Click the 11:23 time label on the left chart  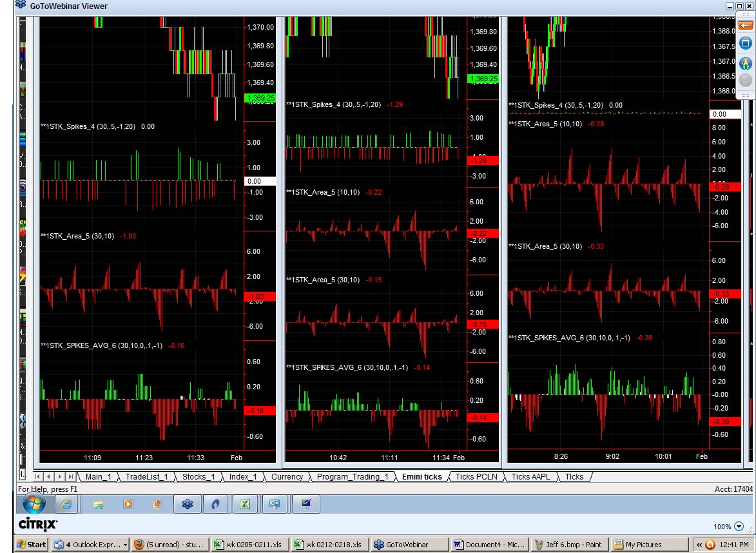[144, 458]
